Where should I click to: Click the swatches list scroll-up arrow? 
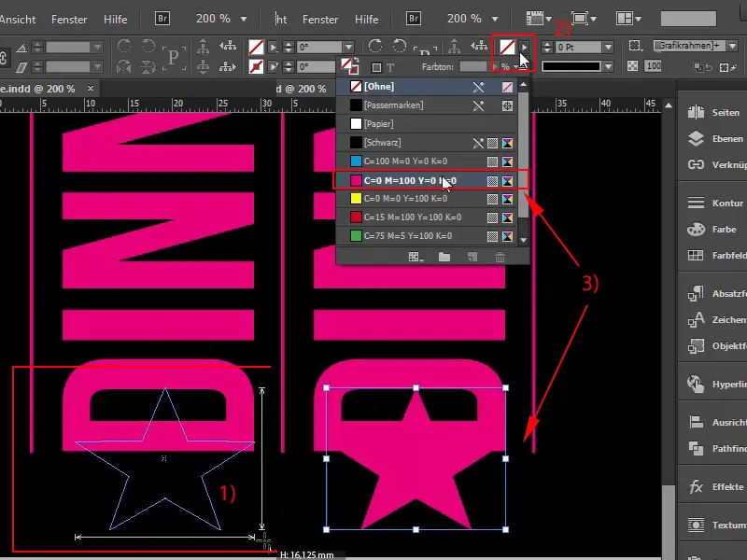[524, 84]
